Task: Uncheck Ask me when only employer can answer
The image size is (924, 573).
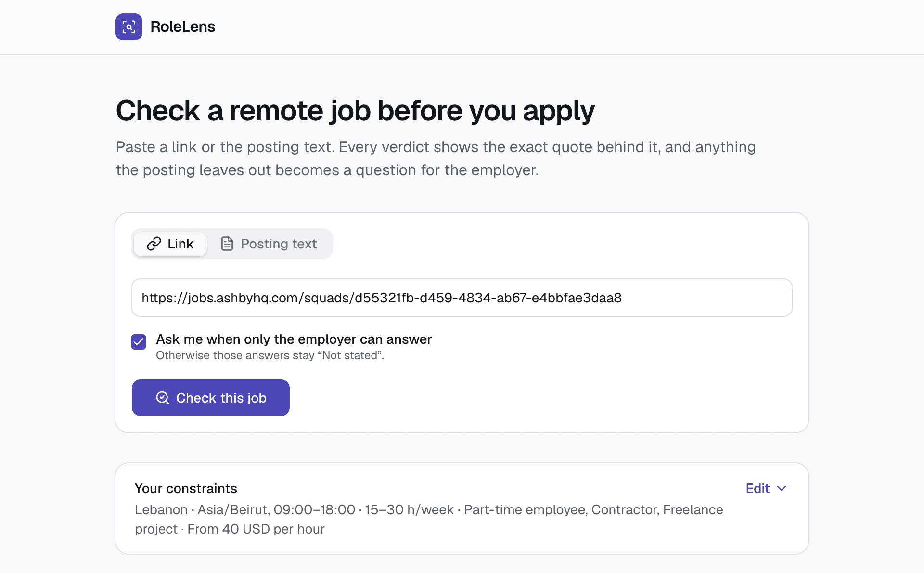Action: [x=139, y=342]
